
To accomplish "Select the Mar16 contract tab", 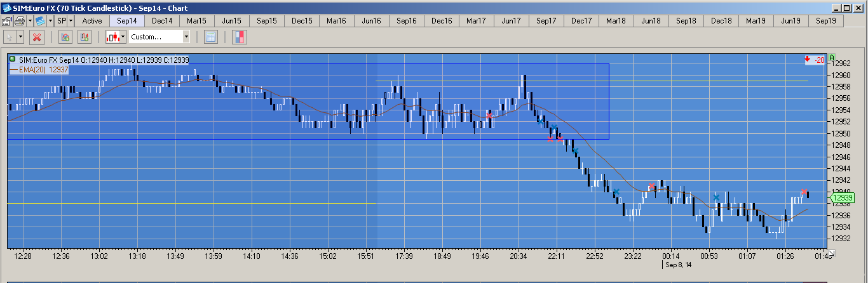I will coord(337,21).
